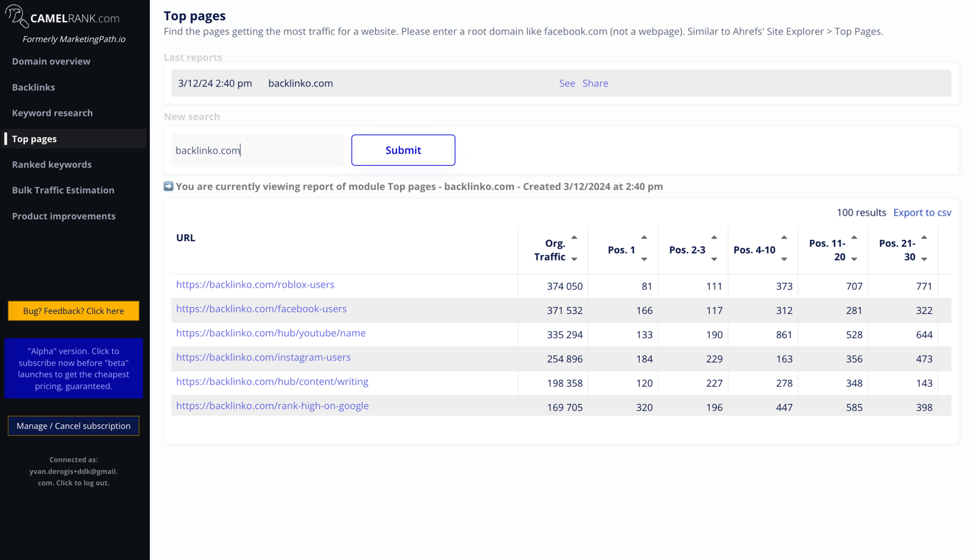Viewport: 969px width, 560px height.
Task: Sort Pos. 21-30 column descending arrow
Action: [x=924, y=259]
